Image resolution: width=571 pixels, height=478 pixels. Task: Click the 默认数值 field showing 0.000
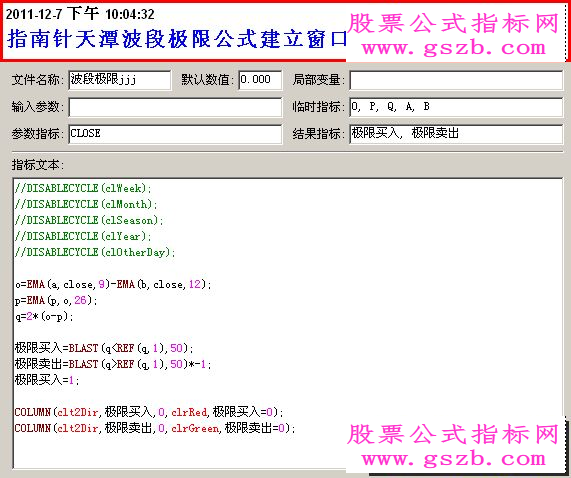click(x=260, y=80)
